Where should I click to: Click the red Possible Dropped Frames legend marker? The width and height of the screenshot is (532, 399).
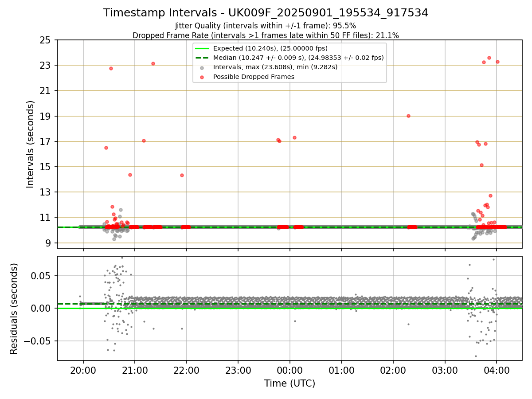202,77
